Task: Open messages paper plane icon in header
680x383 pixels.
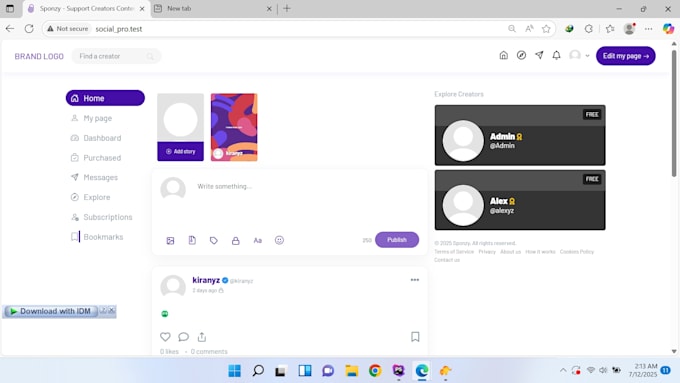Action: click(x=539, y=56)
